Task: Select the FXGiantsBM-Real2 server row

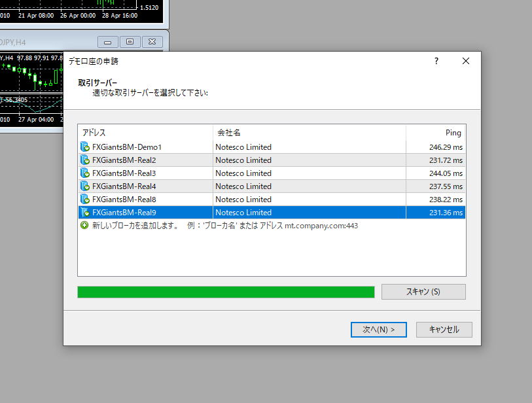Action: pyautogui.click(x=272, y=160)
